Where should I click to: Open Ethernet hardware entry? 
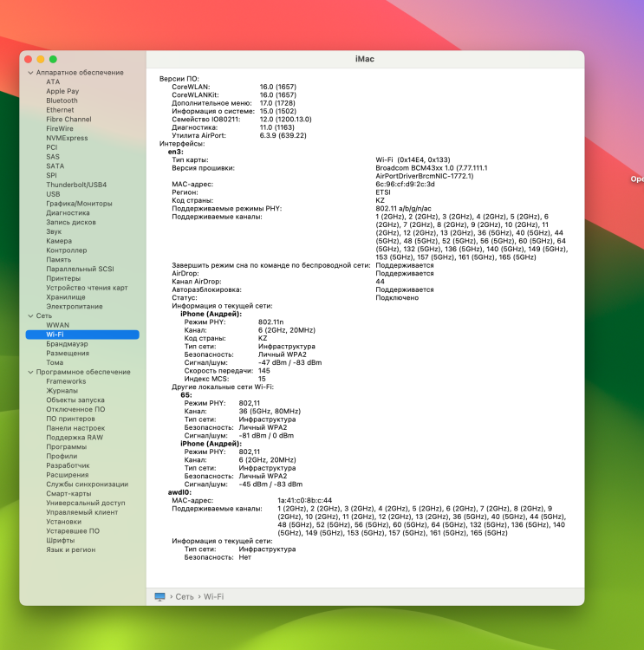point(60,110)
